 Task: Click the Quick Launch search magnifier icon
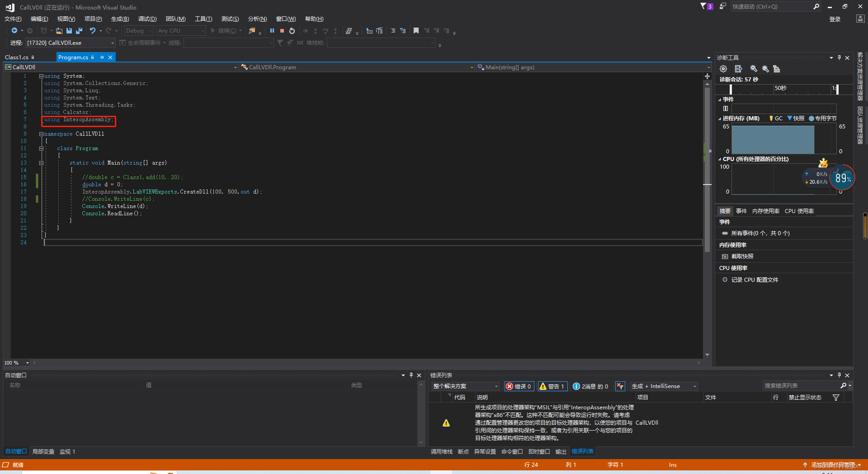tap(816, 6)
